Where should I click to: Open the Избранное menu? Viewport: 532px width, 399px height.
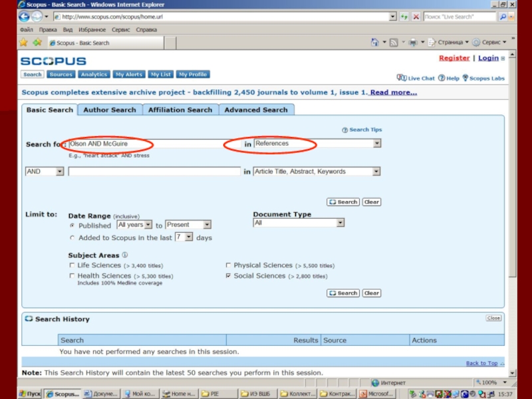tap(92, 29)
